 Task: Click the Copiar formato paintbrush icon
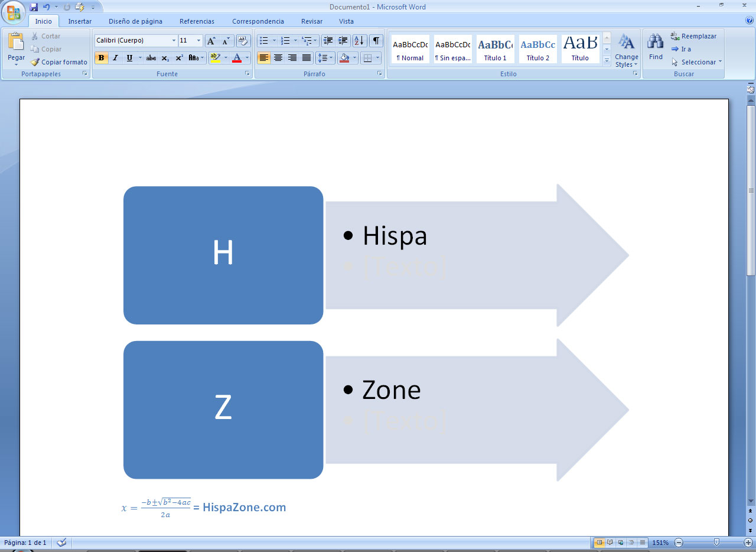(35, 62)
